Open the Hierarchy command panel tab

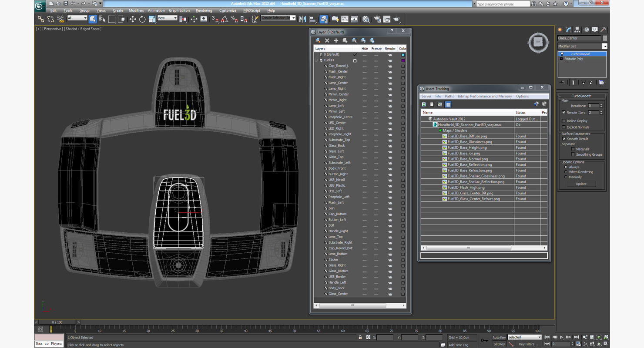(577, 30)
